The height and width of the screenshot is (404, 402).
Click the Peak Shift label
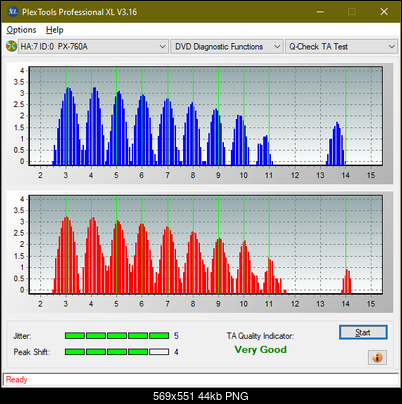click(x=32, y=352)
